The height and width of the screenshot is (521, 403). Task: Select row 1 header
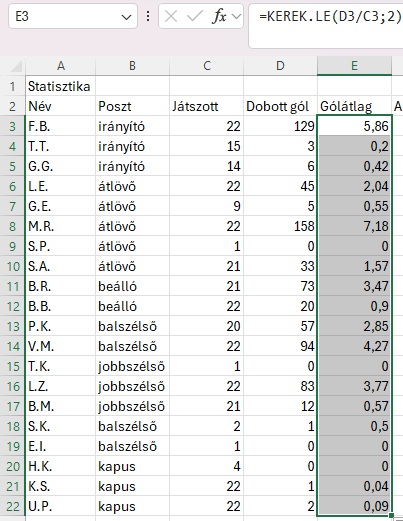tap(13, 86)
